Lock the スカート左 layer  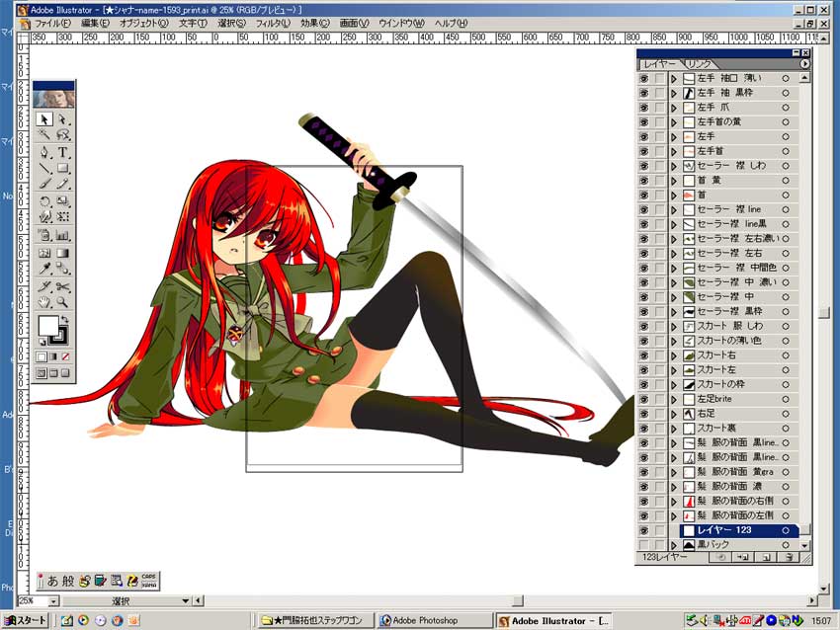pos(659,369)
